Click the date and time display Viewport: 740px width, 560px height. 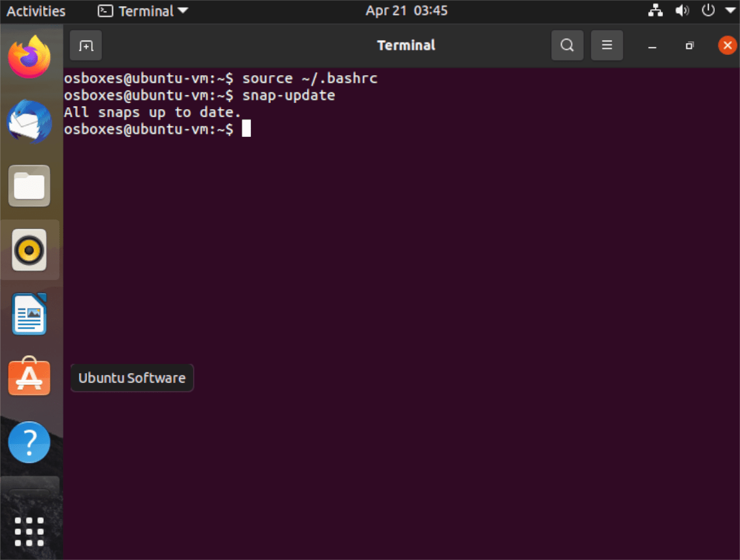click(x=406, y=10)
